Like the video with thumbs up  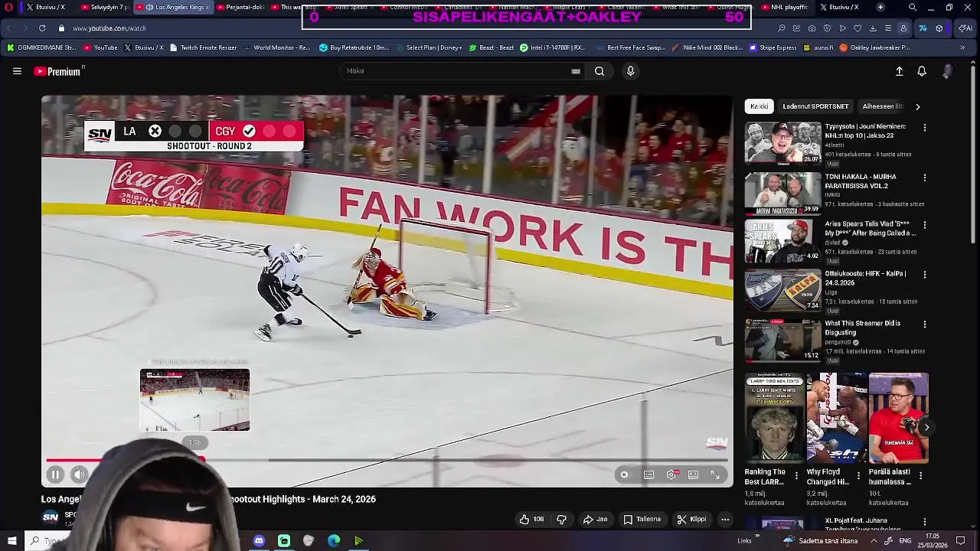tap(532, 520)
